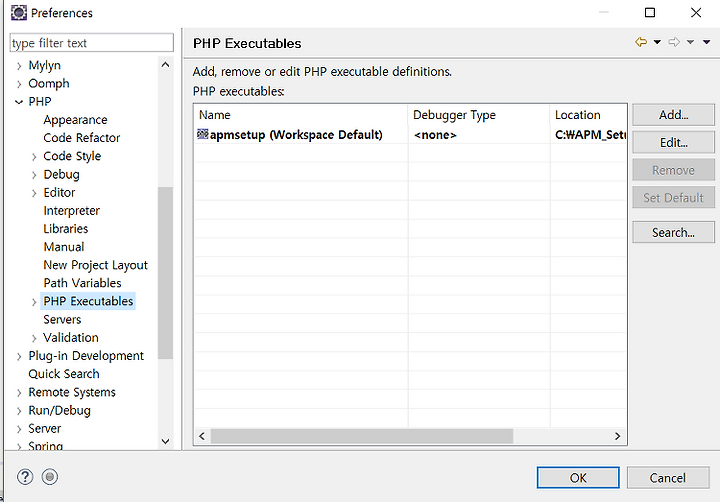Sort by Debugger Type column header
Screen dimensions: 720x502
[478, 115]
